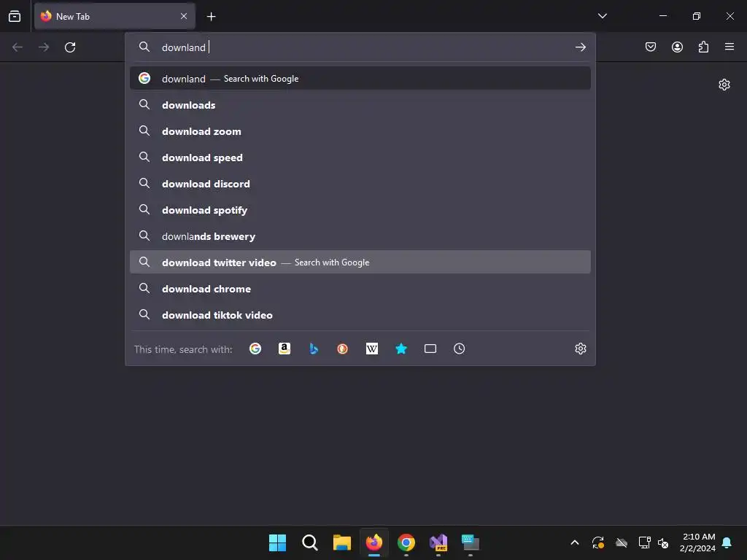Expand the list all tabs chevron
747x560 pixels.
pyautogui.click(x=602, y=16)
